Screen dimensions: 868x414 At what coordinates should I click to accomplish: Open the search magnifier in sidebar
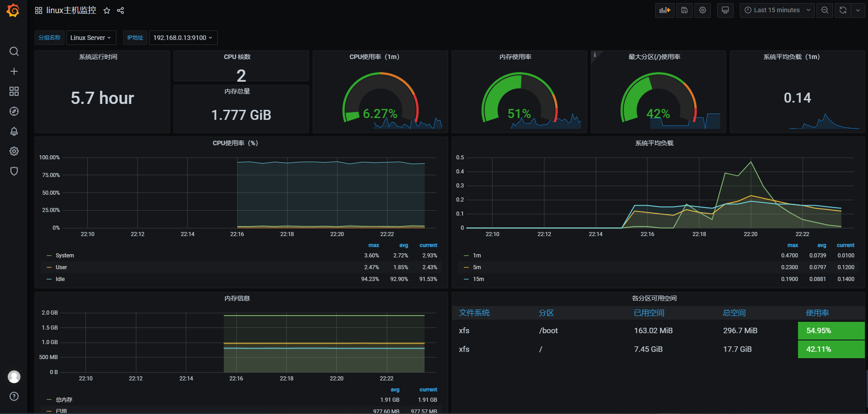coord(14,51)
